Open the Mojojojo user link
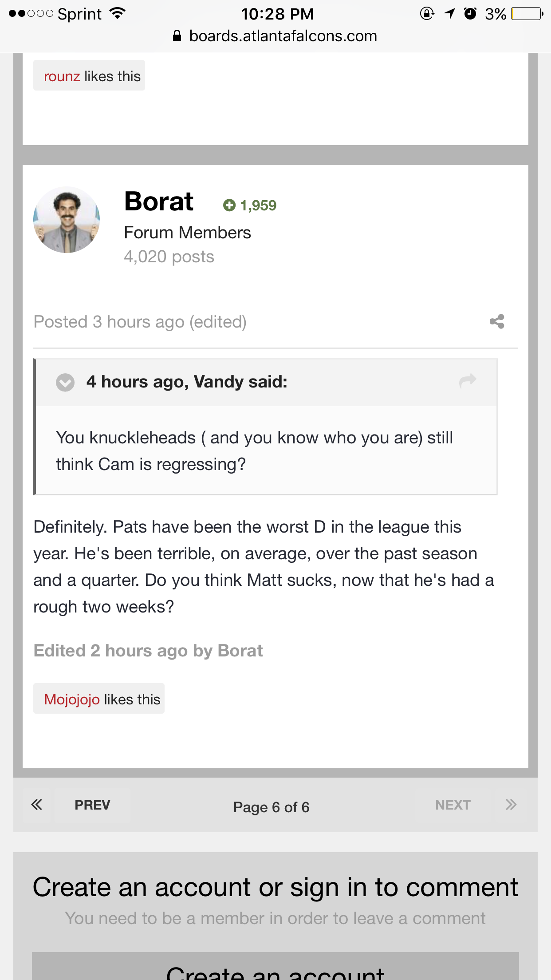Viewport: 551px width, 980px height. coord(72,699)
